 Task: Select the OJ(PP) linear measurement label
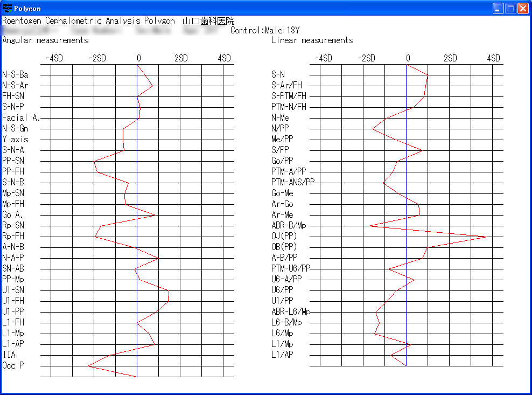coord(284,236)
